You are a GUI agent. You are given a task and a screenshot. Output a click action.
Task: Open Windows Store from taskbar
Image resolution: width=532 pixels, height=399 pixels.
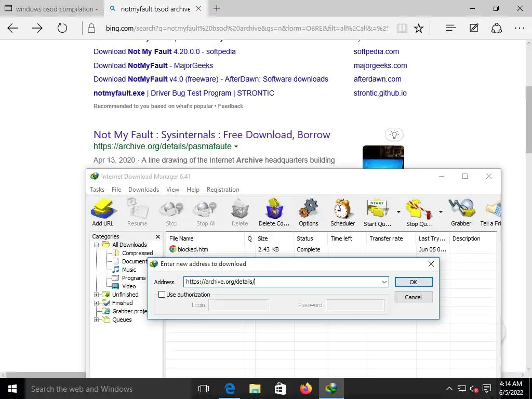pyautogui.click(x=280, y=389)
